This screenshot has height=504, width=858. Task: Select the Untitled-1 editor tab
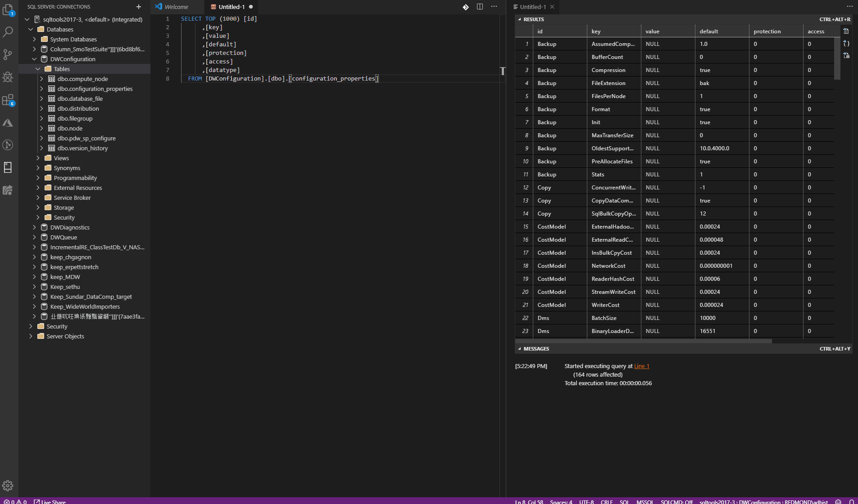coord(231,7)
